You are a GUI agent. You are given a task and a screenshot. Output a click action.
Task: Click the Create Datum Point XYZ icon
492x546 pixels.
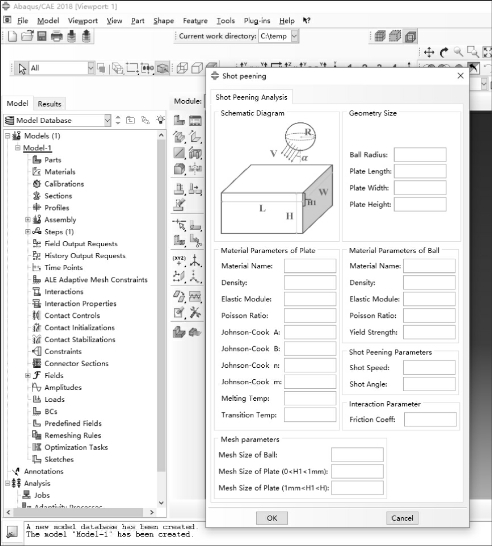[x=179, y=260]
